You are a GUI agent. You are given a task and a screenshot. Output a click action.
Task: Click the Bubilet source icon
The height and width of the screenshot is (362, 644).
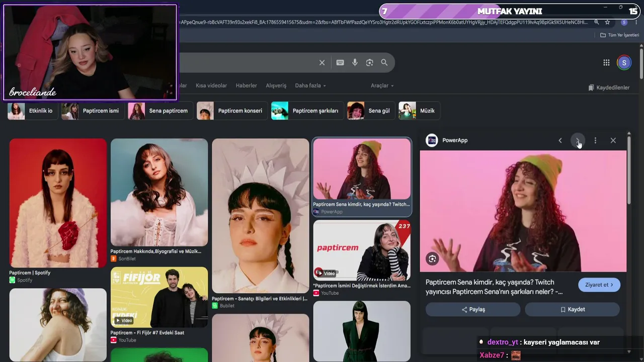pos(215,306)
